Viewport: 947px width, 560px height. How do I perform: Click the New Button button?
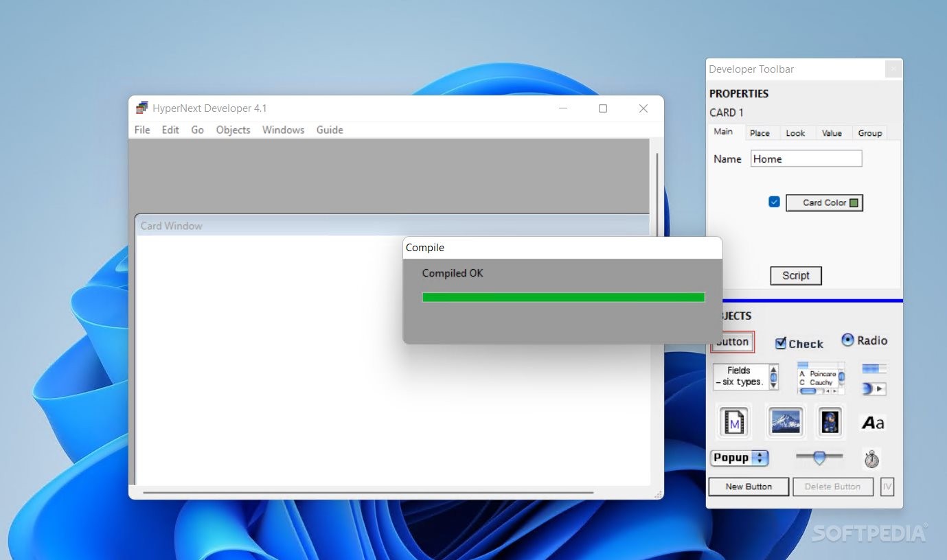[749, 487]
